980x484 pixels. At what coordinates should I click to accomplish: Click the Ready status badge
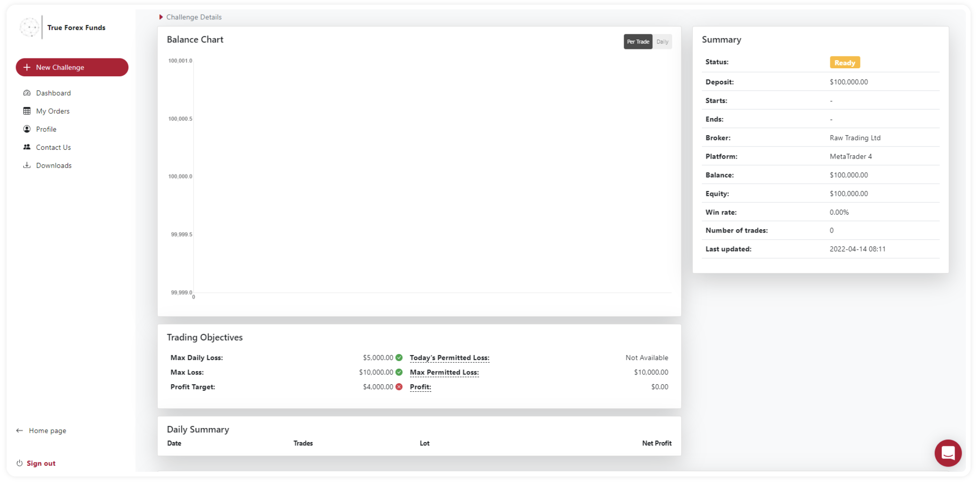point(844,63)
